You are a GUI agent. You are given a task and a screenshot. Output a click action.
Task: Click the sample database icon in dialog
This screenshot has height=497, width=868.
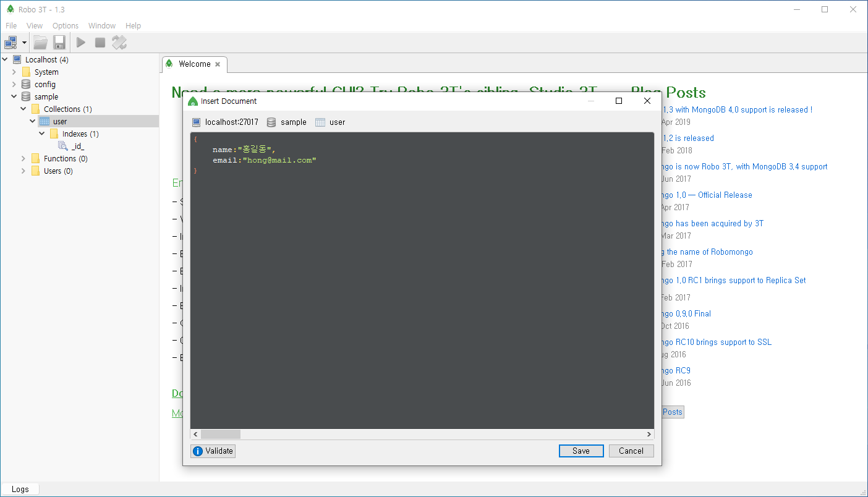[x=271, y=122]
